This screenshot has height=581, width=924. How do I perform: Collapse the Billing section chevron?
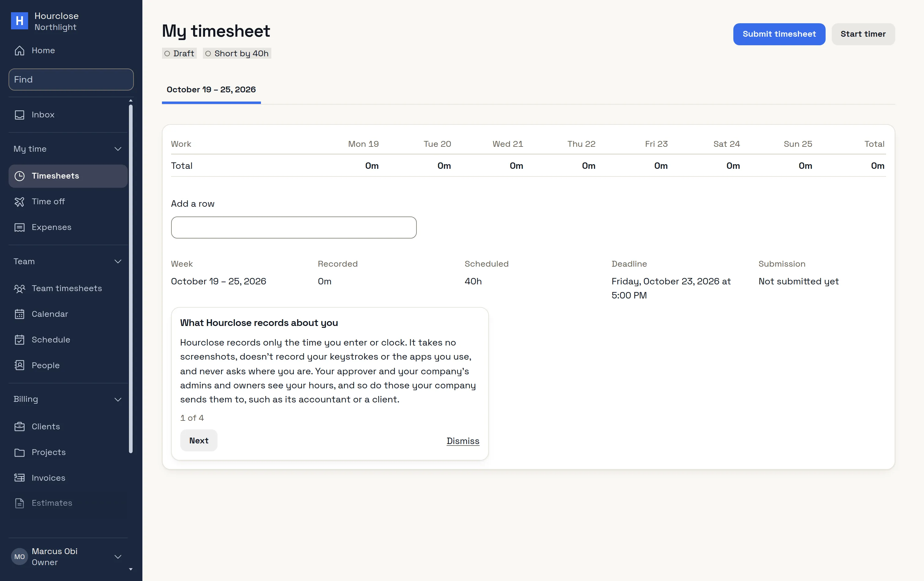[x=118, y=399]
